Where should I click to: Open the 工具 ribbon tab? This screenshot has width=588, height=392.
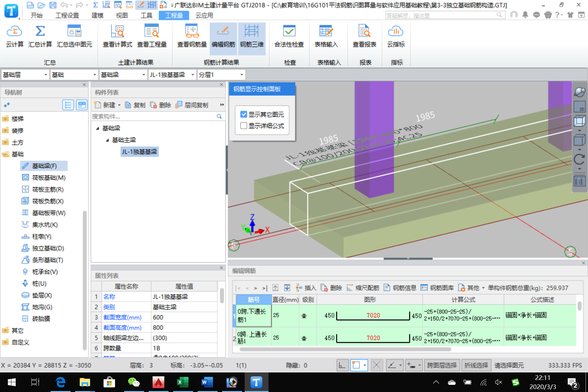[x=146, y=15]
